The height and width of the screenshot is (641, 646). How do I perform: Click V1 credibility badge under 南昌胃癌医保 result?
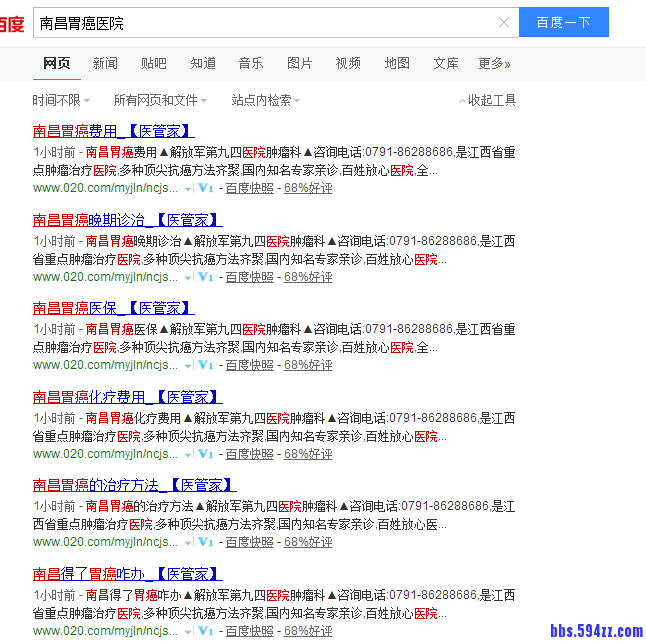[x=206, y=365]
